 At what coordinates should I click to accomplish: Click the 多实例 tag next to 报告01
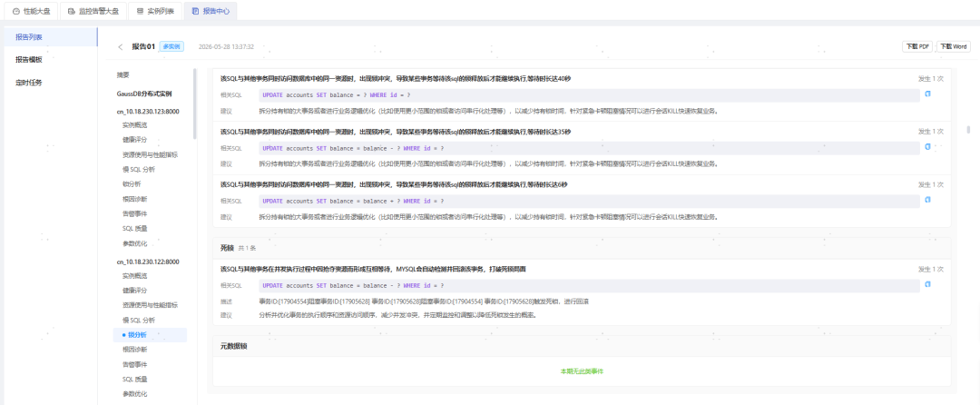171,46
